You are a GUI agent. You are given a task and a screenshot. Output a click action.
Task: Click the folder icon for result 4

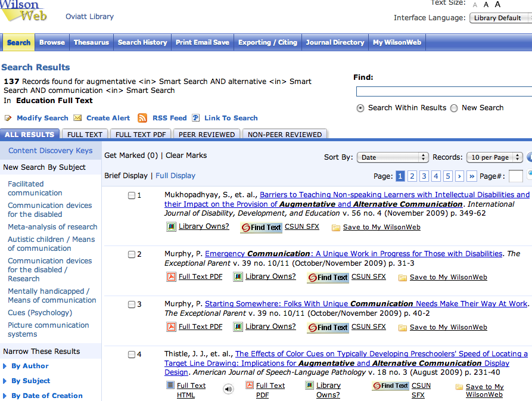pyautogui.click(x=459, y=387)
